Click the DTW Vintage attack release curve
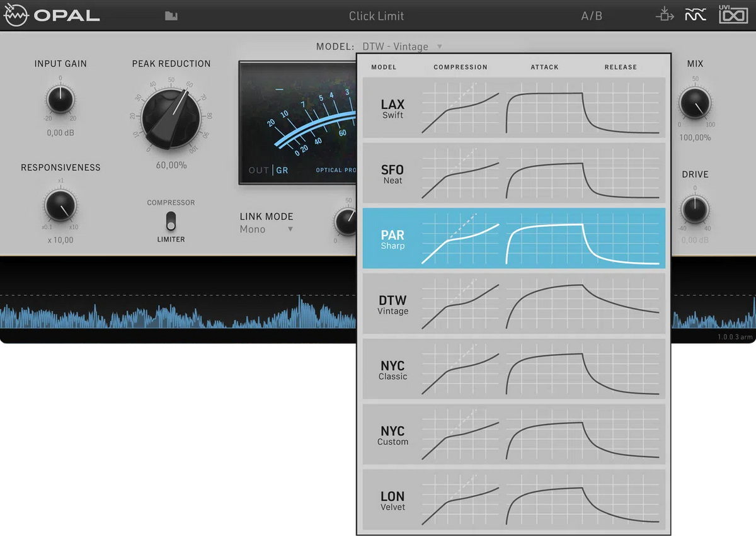The image size is (756, 536). click(x=583, y=304)
